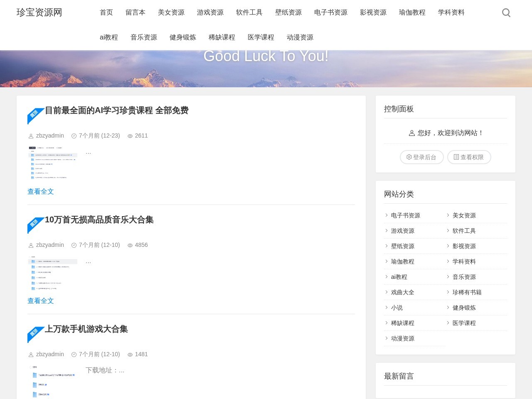Open 软件工具 in top navigation
532x399 pixels.
249,12
